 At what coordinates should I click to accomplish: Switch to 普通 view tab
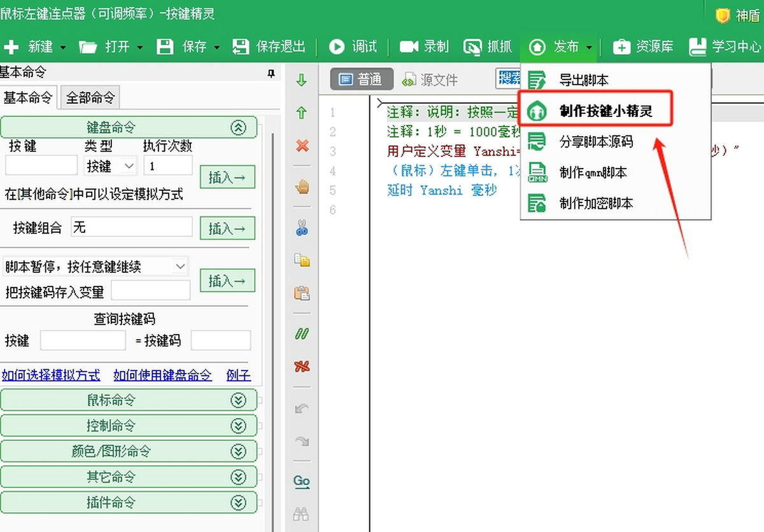[x=361, y=80]
